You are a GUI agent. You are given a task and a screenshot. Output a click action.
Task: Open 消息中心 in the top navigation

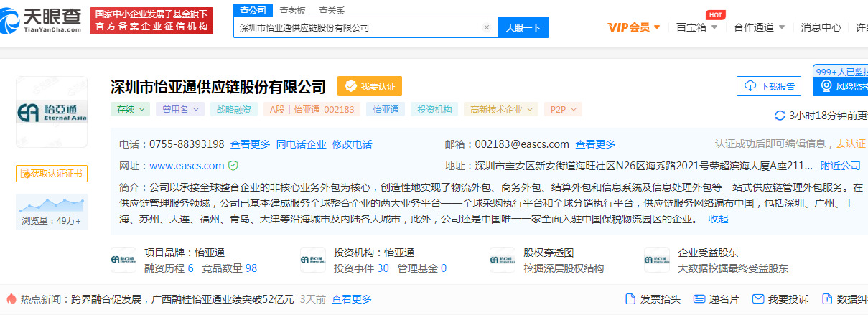821,27
